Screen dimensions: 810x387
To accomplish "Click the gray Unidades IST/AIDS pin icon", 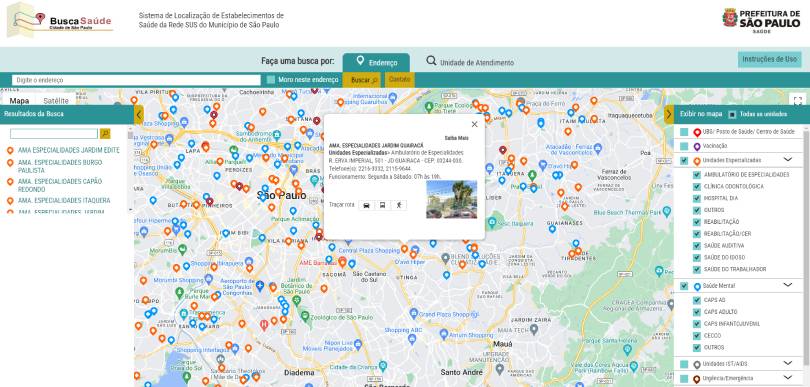I will tap(697, 365).
